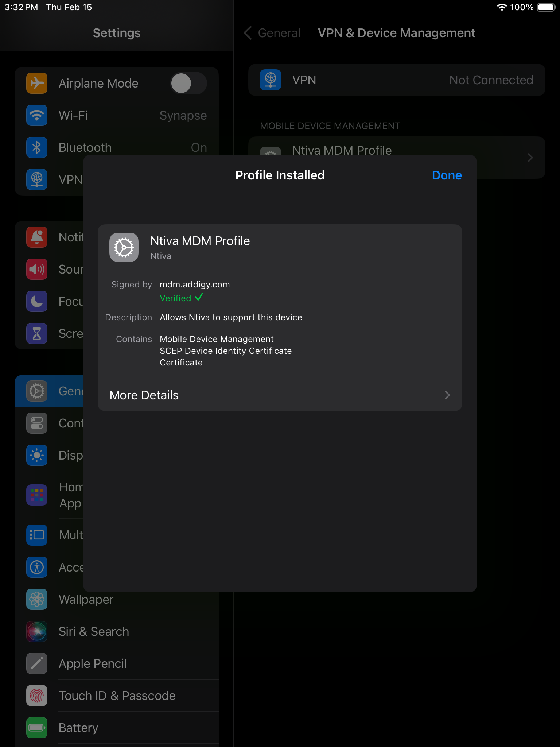
Task: Tap Airplane Mode label text
Action: pos(98,83)
